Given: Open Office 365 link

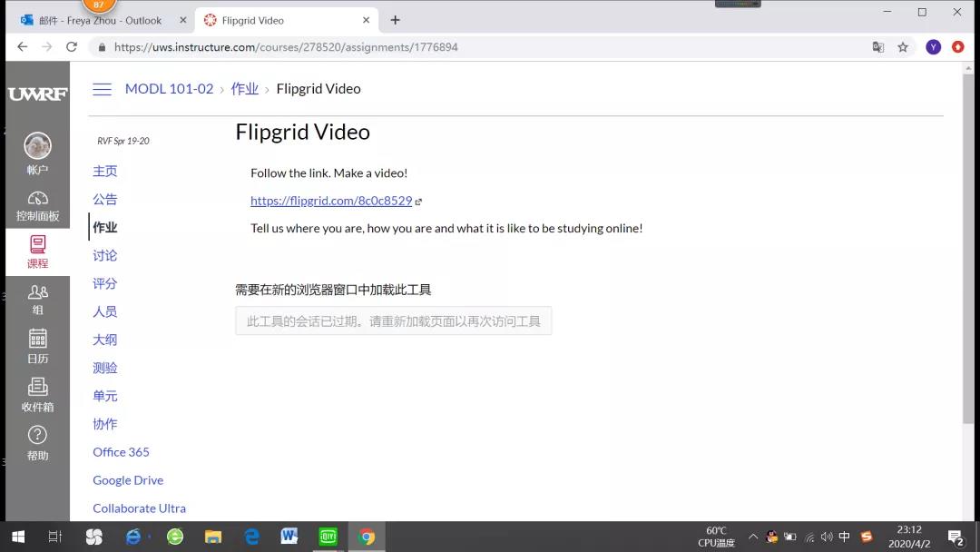Looking at the screenshot, I should point(122,452).
